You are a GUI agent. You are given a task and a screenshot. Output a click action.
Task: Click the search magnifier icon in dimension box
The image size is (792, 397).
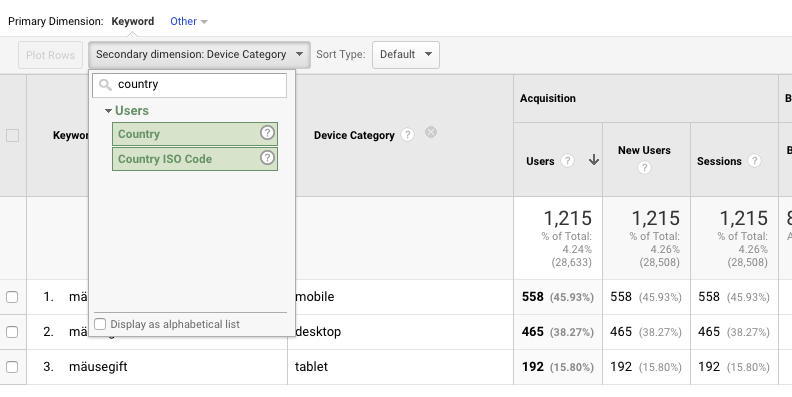point(105,85)
